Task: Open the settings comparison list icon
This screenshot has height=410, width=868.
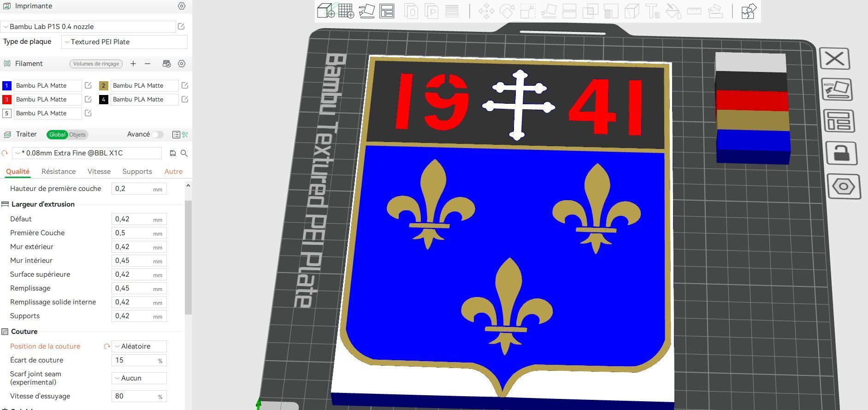Action: [x=176, y=135]
